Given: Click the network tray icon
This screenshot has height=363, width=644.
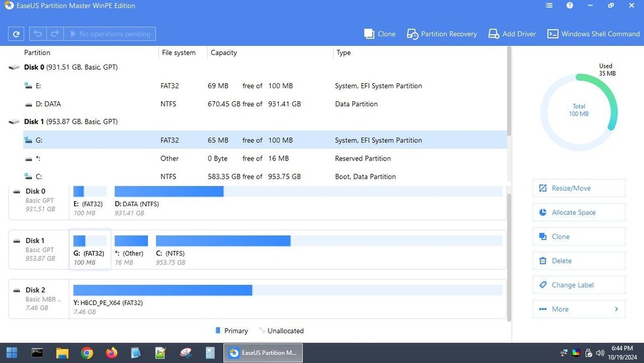Looking at the screenshot, I should [x=564, y=353].
